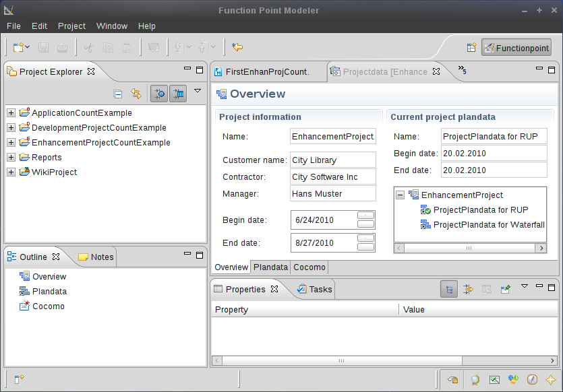
Task: Click the Paste toolbar icon
Action: click(x=127, y=47)
